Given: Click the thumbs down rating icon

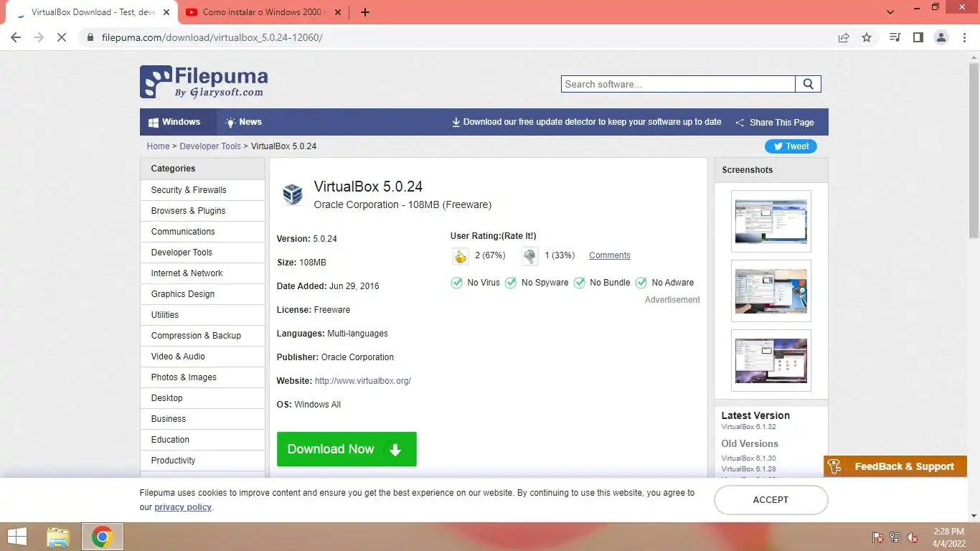Looking at the screenshot, I should (529, 255).
